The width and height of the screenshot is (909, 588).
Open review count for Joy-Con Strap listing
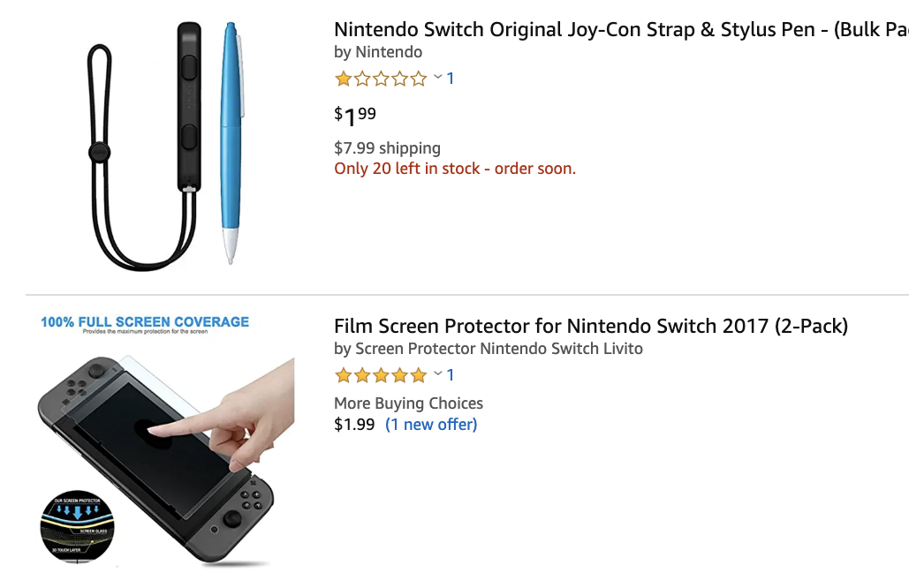click(451, 79)
